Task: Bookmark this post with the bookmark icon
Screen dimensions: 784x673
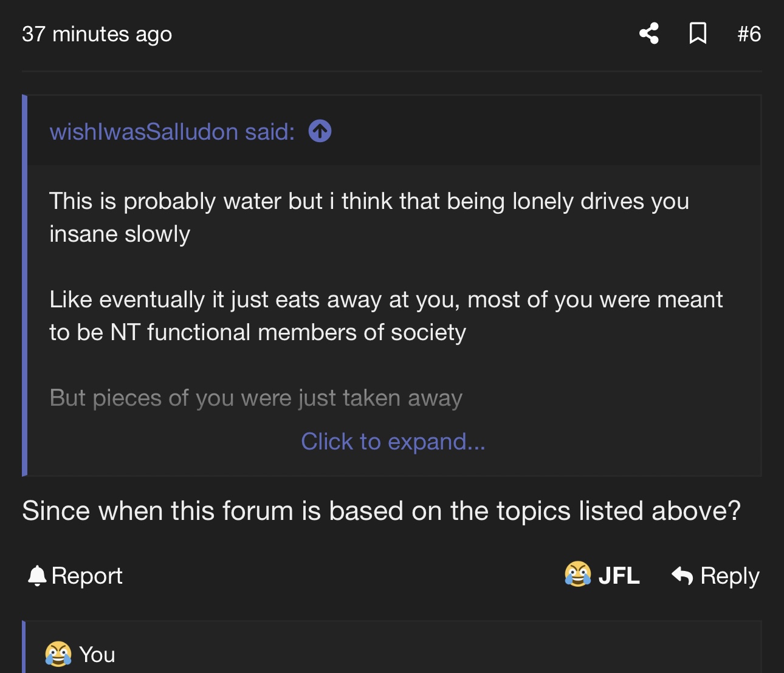Action: point(698,33)
